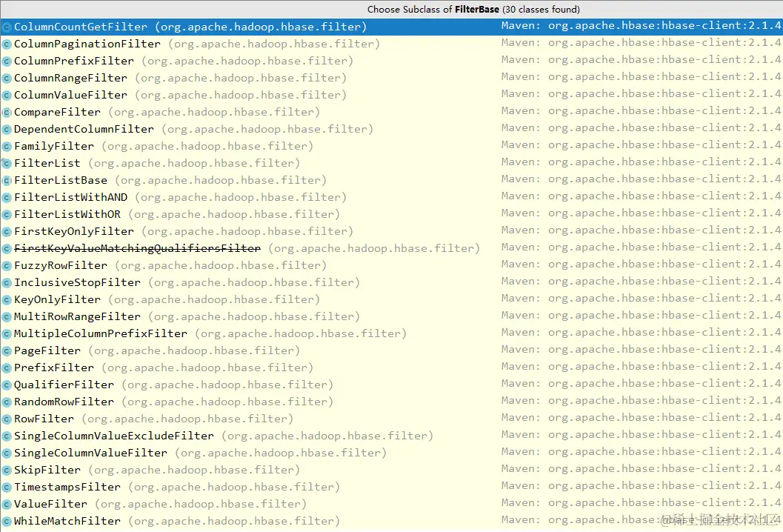Screen dimensions: 783x532
Task: Select SkipFilter class name
Action: coord(47,470)
